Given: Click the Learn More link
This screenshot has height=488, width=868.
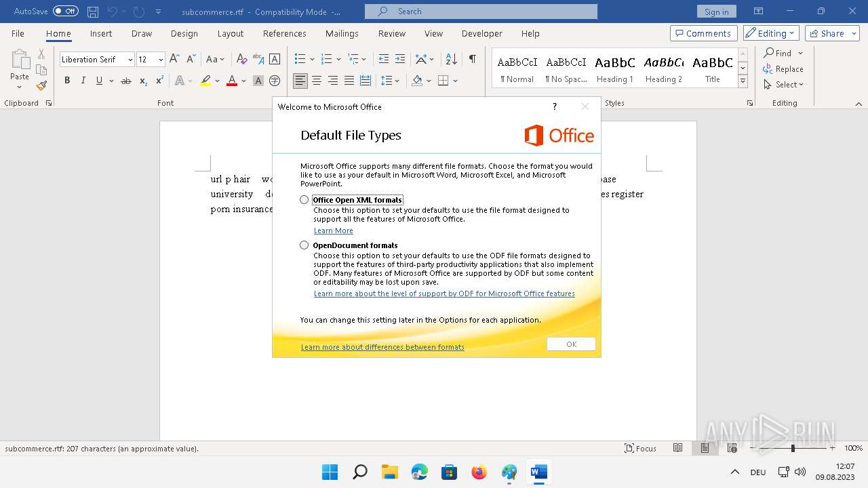Looking at the screenshot, I should coord(333,230).
